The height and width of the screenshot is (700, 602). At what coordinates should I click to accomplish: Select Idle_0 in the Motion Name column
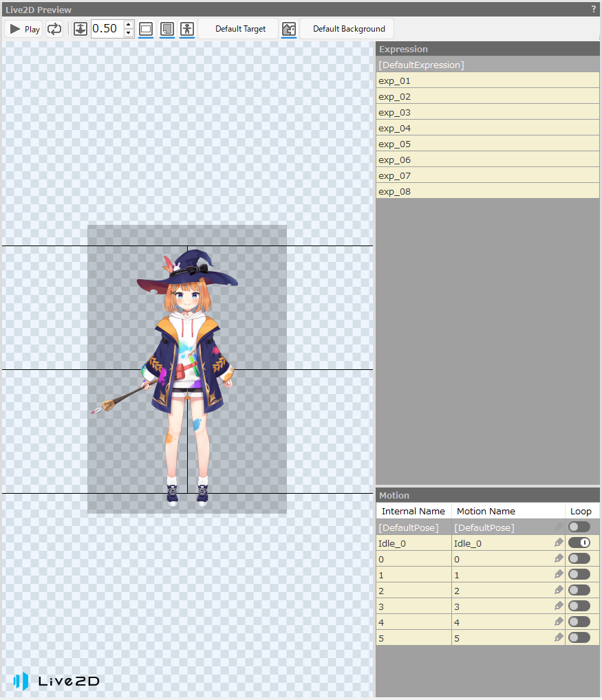click(508, 543)
